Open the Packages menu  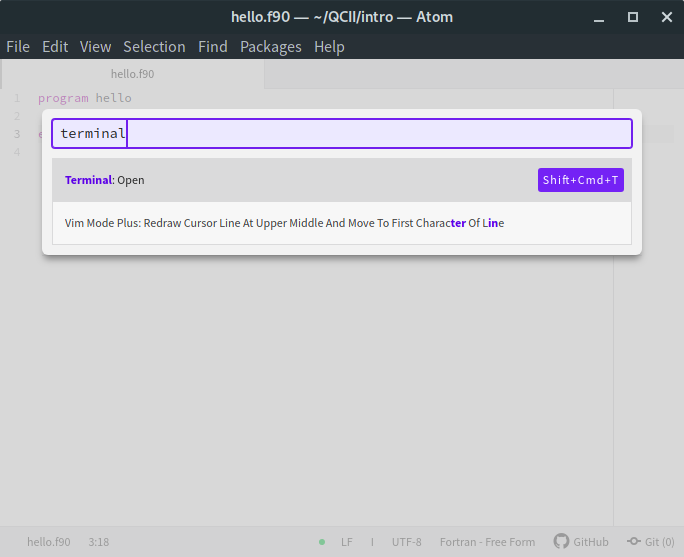coord(271,47)
